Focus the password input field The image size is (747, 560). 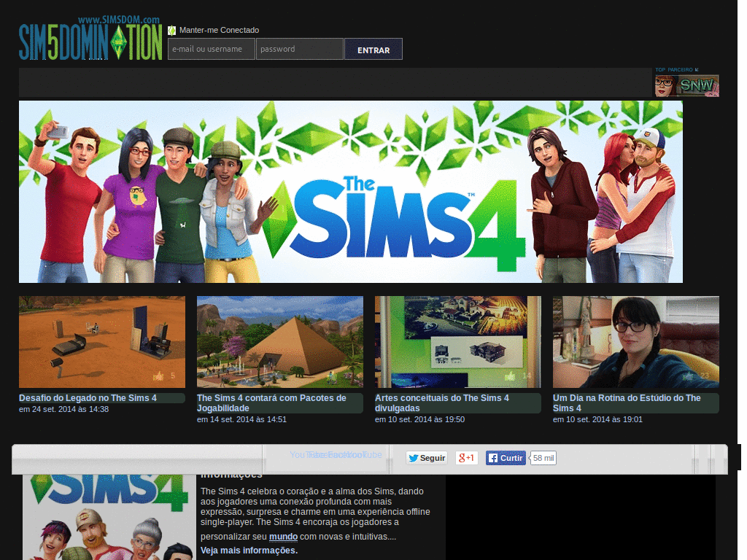pos(300,49)
